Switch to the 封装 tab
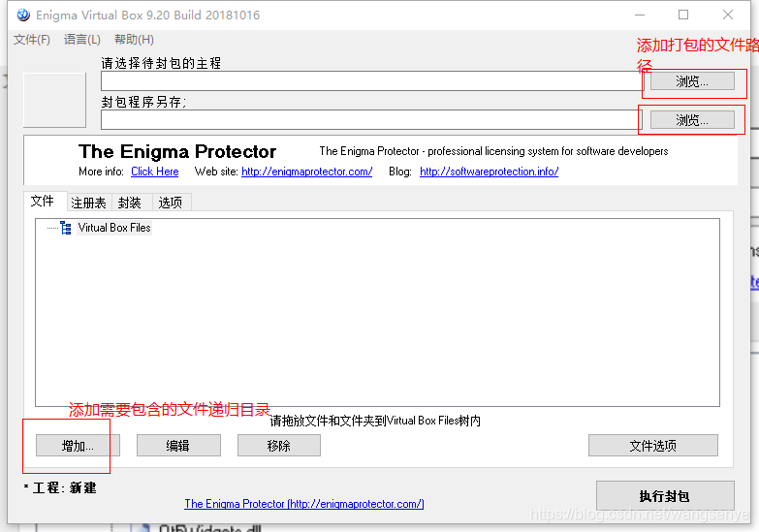Image resolution: width=759 pixels, height=532 pixels. click(x=130, y=203)
